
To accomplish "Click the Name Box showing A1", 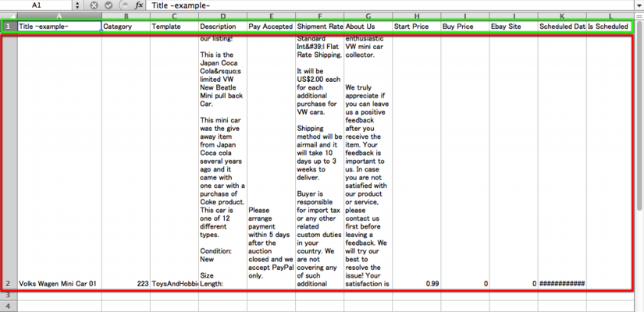I will click(37, 5).
